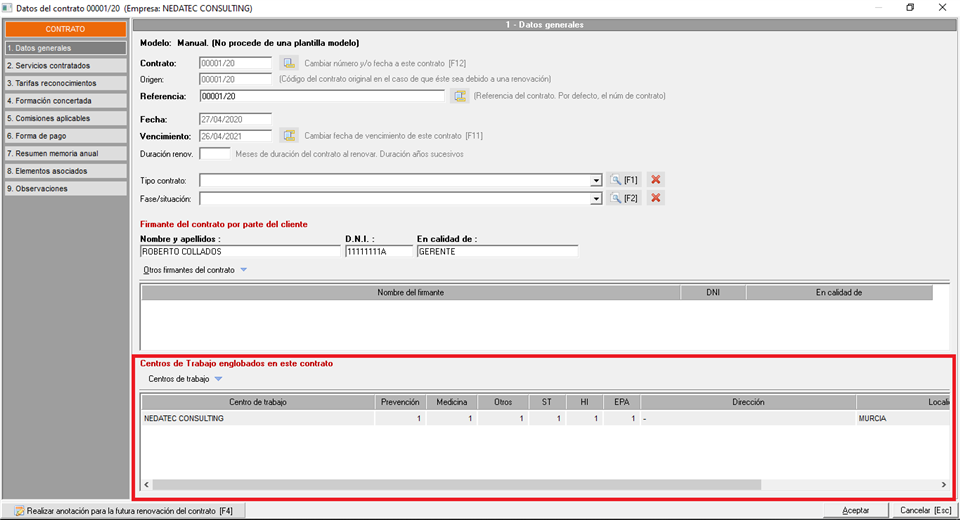
Task: Click Prevención column header
Action: (400, 402)
